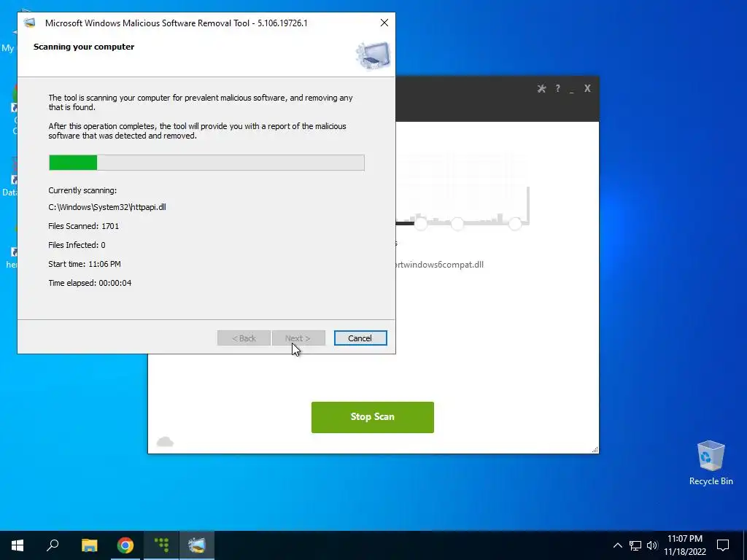Click the windows6compat.dll filename in scanner window
The image size is (747, 560).
pyautogui.click(x=440, y=265)
